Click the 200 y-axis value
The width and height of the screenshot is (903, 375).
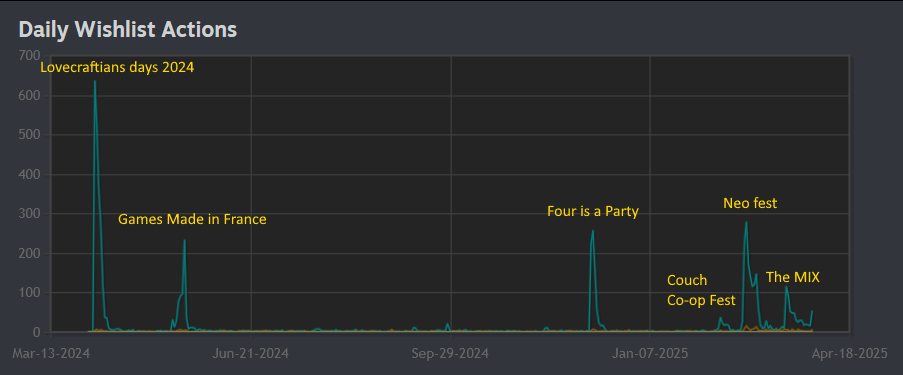point(30,253)
